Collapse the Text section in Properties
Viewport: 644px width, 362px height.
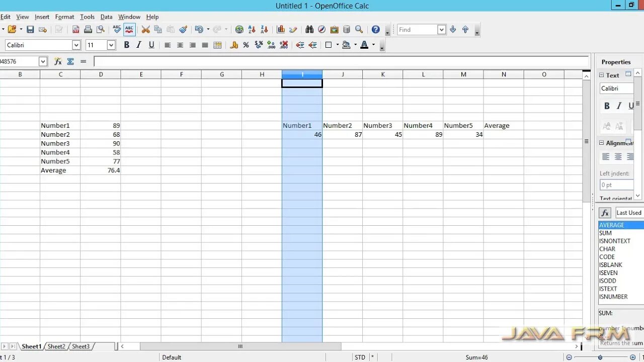click(x=602, y=75)
